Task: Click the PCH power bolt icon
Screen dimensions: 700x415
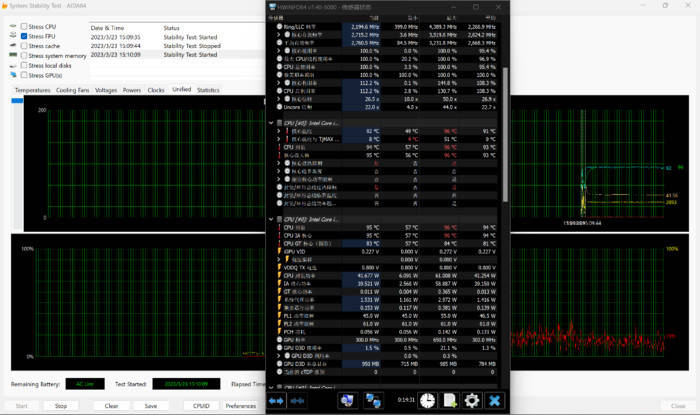Action: pos(279,332)
